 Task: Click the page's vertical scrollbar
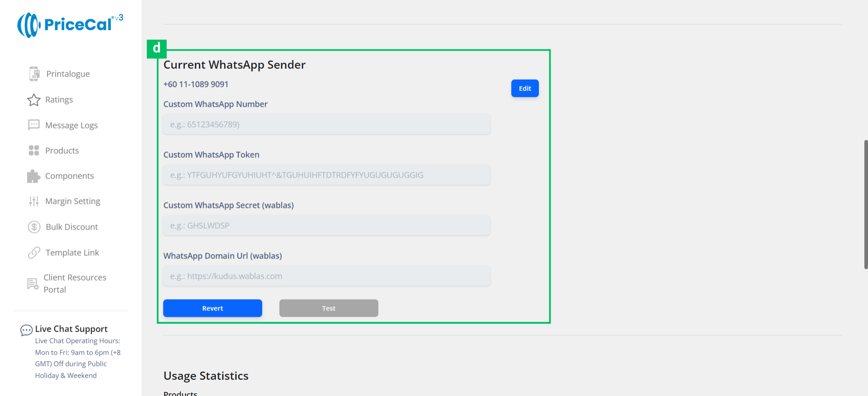[865, 204]
